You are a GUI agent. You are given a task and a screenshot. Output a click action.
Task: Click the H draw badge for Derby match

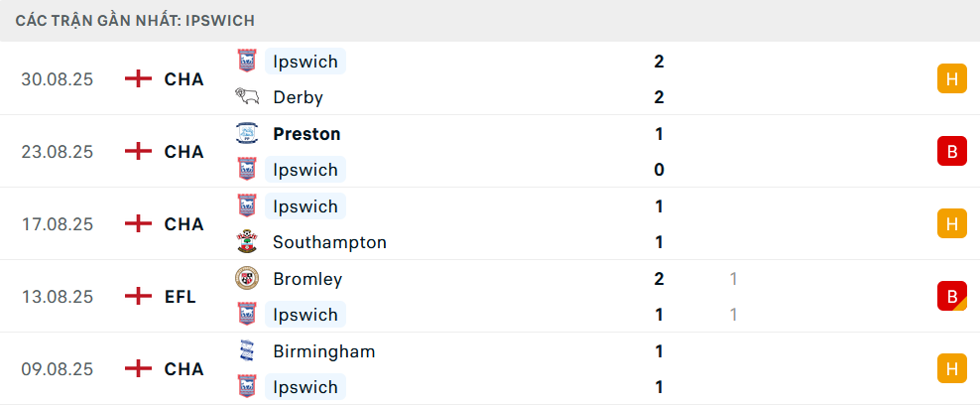pos(951,78)
